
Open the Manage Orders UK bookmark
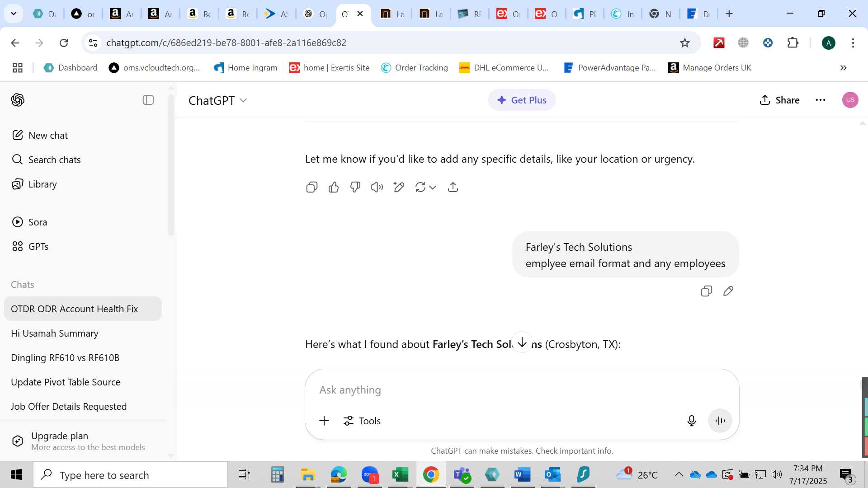pyautogui.click(x=710, y=68)
